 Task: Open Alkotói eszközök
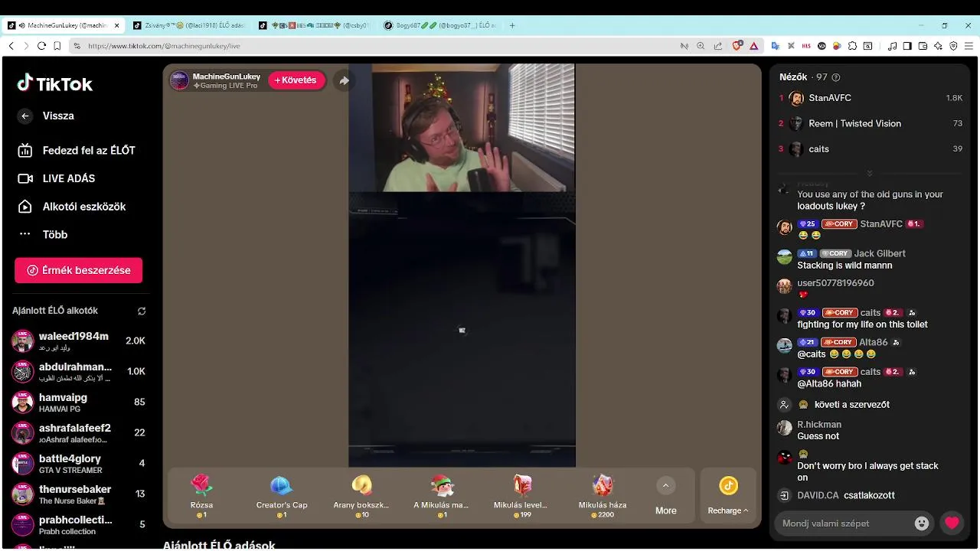click(x=72, y=207)
